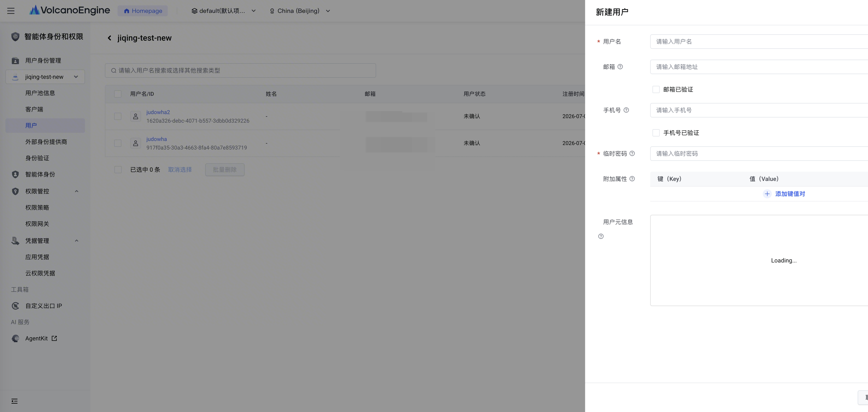Expand the jiqing-test-new user pool selector
Image resolution: width=868 pixels, height=412 pixels.
click(45, 77)
